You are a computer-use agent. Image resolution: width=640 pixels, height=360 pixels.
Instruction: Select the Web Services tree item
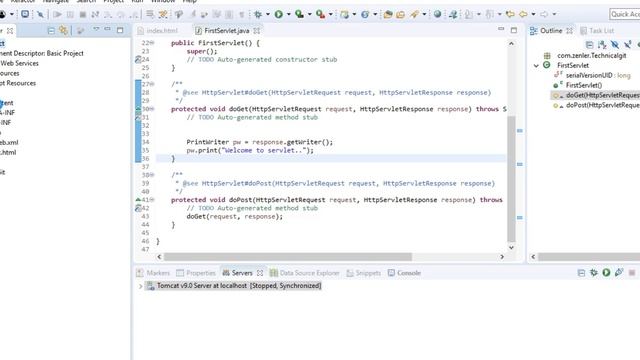19,63
